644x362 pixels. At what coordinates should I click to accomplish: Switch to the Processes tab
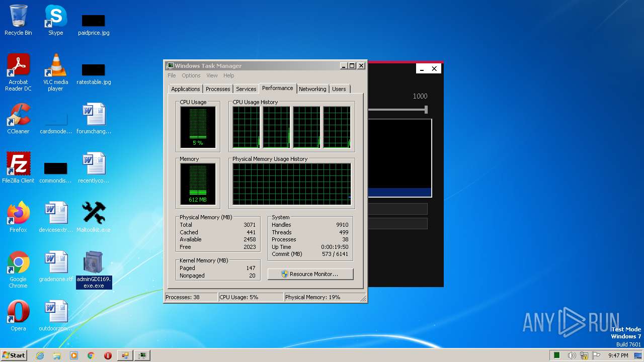coord(218,89)
